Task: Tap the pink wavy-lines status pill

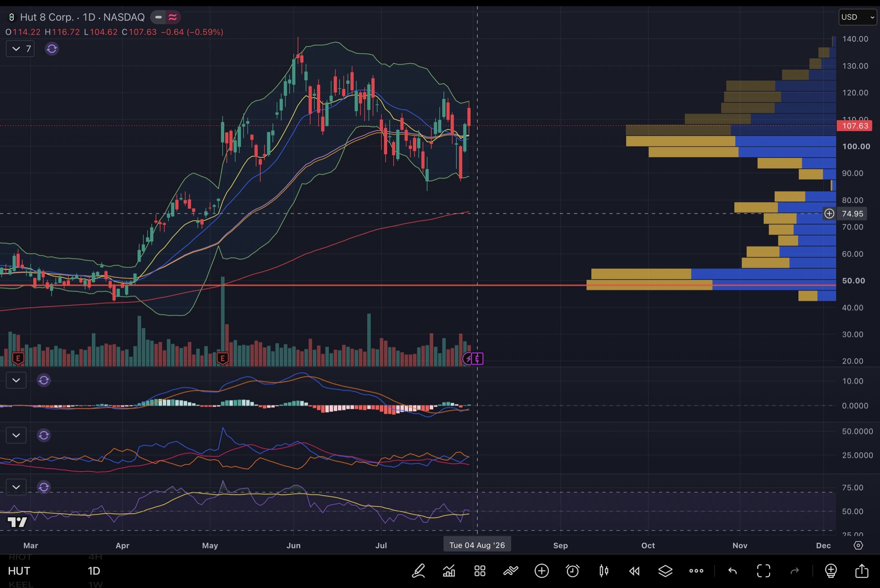Action: (x=173, y=17)
